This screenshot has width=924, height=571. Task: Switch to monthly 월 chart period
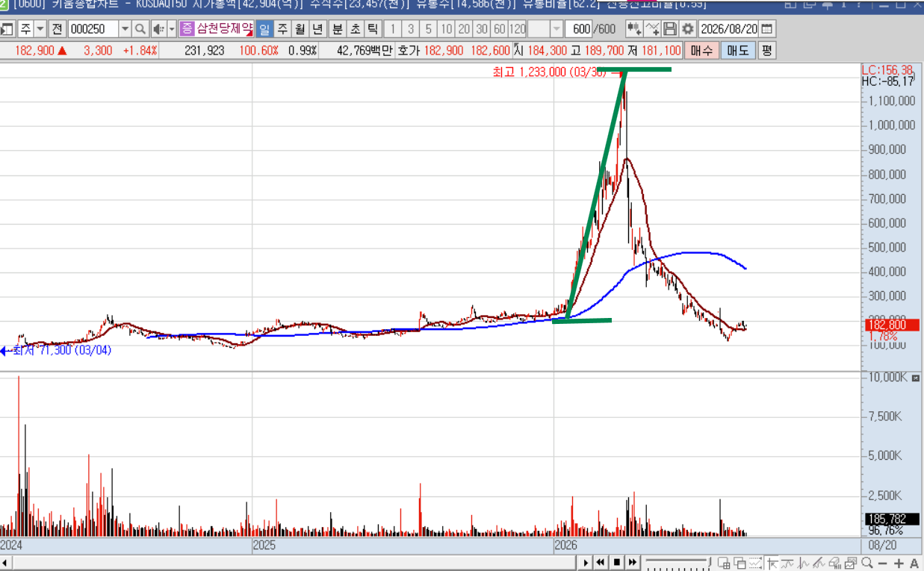(x=300, y=29)
